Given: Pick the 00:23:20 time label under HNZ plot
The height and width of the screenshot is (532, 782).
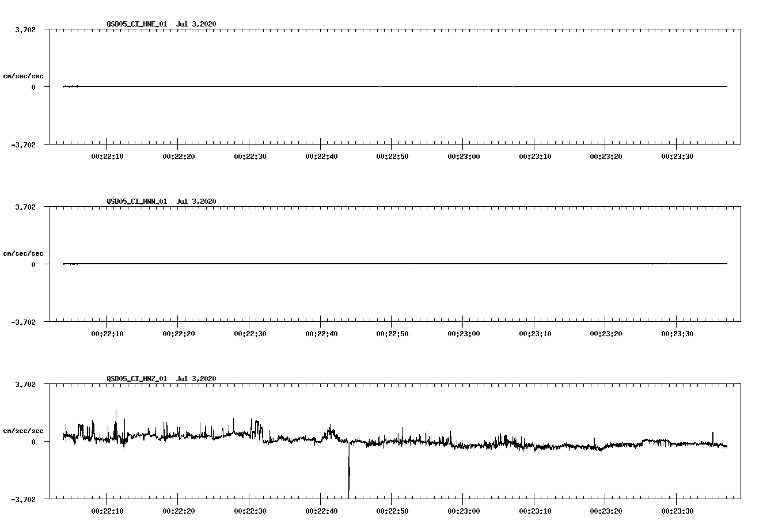Looking at the screenshot, I should coord(606,511).
